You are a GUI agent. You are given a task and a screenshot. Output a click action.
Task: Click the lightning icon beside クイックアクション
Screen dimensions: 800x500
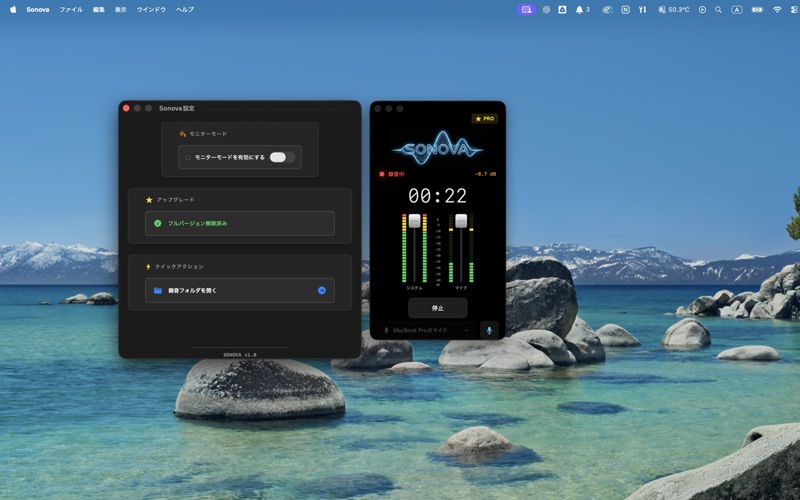click(148, 266)
